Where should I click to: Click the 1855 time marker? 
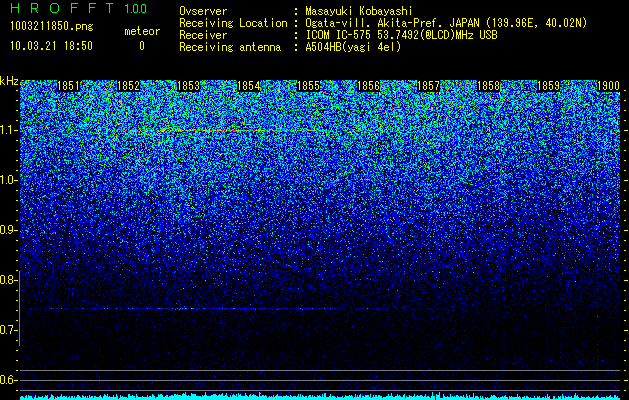click(308, 86)
